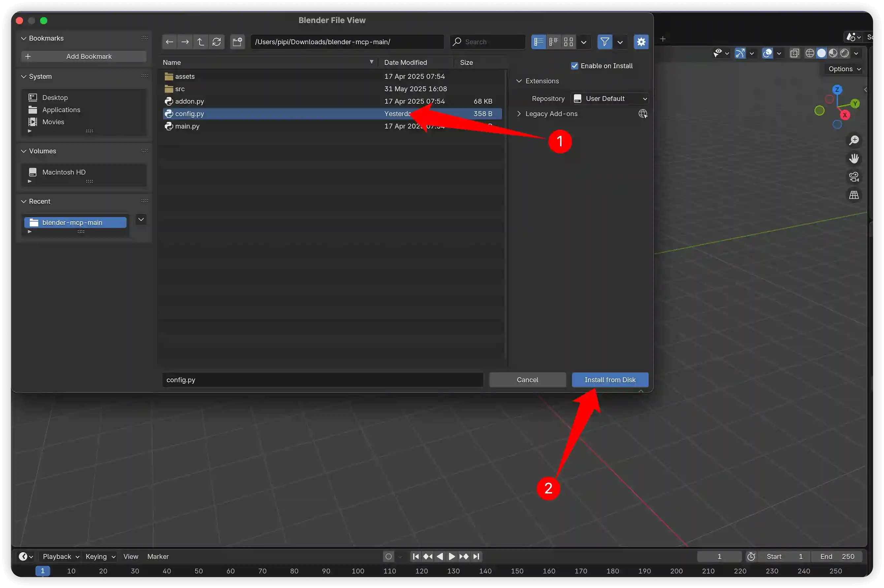Toggle file filtering funnel icon

(605, 42)
